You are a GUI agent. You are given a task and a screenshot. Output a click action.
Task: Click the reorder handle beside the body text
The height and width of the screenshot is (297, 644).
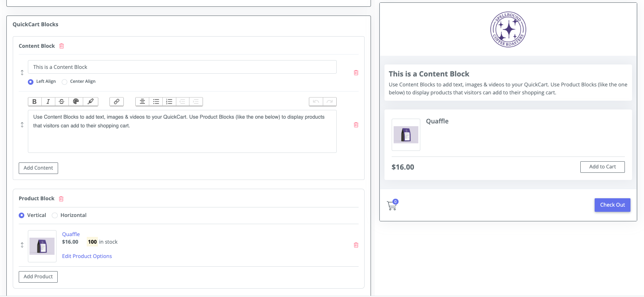22,125
